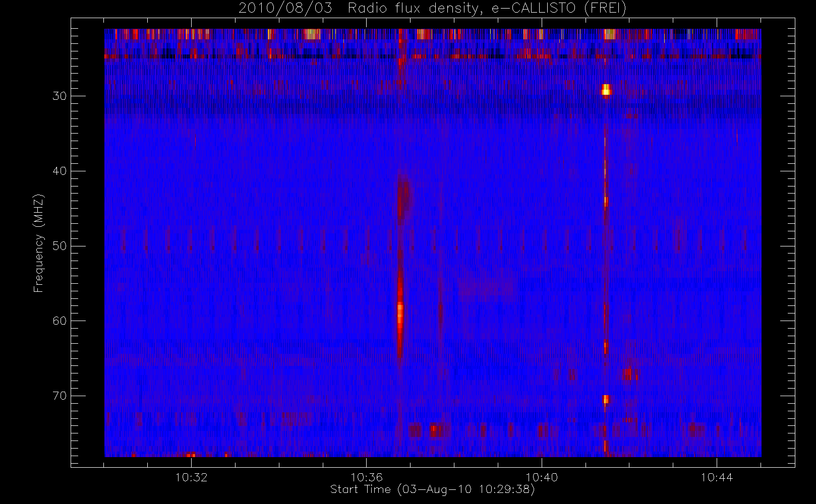Click the 'Start Time (03-Aug-10 10:29:38)' x-axis label

point(432,489)
